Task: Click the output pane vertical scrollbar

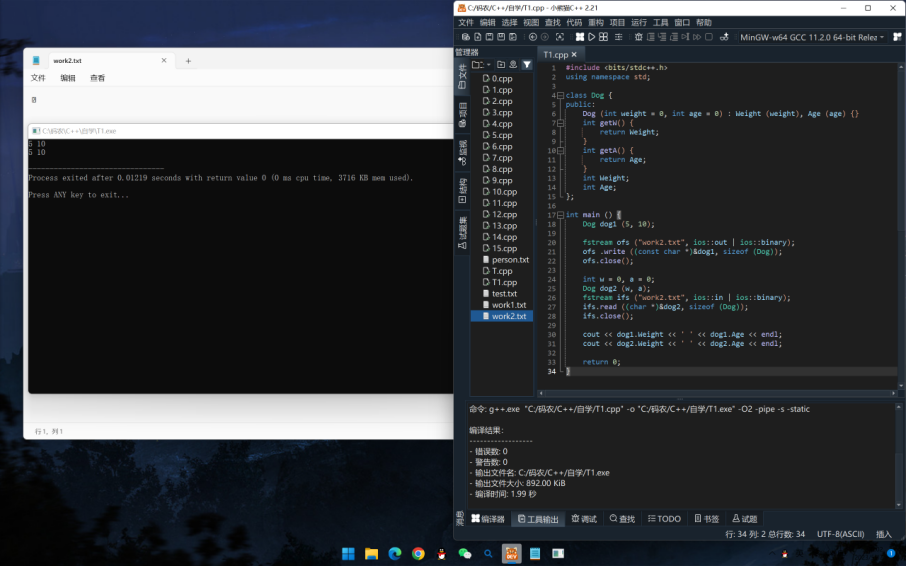Action: point(898,456)
